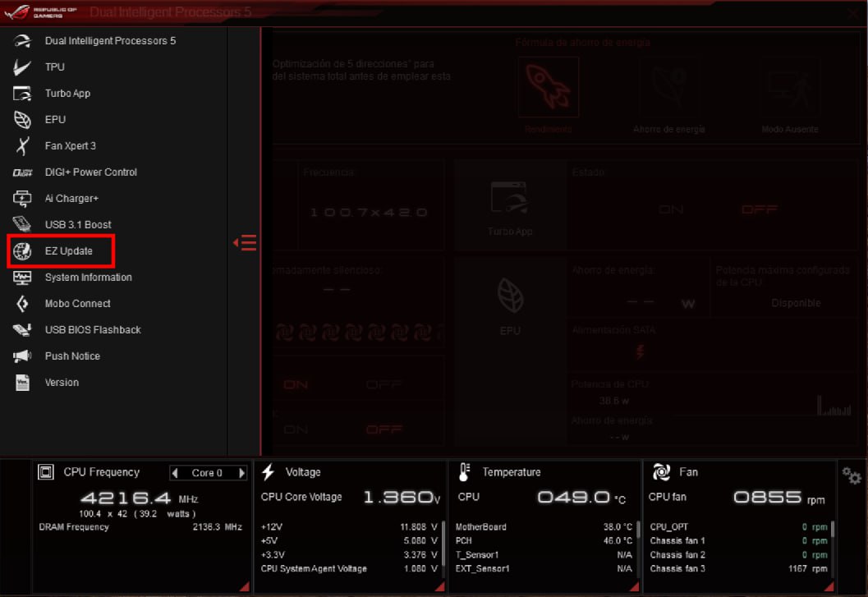Select the Rendimiento rocket power mode
This screenshot has width=868, height=597.
[549, 89]
